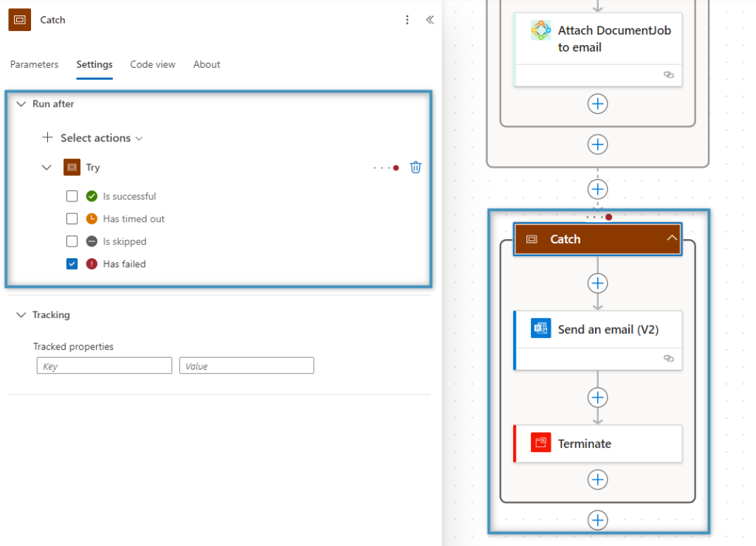The height and width of the screenshot is (546, 756).
Task: Open the Attach DocumentJob to email action
Action: [x=598, y=49]
